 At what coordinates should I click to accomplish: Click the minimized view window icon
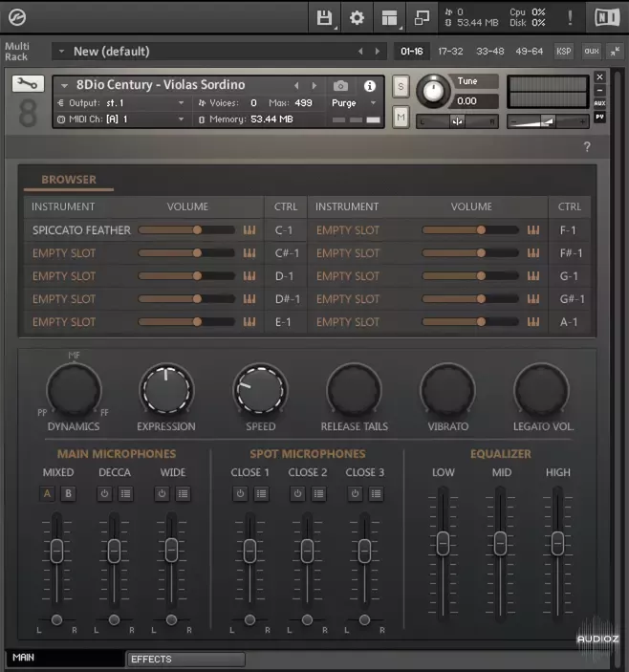[x=422, y=18]
